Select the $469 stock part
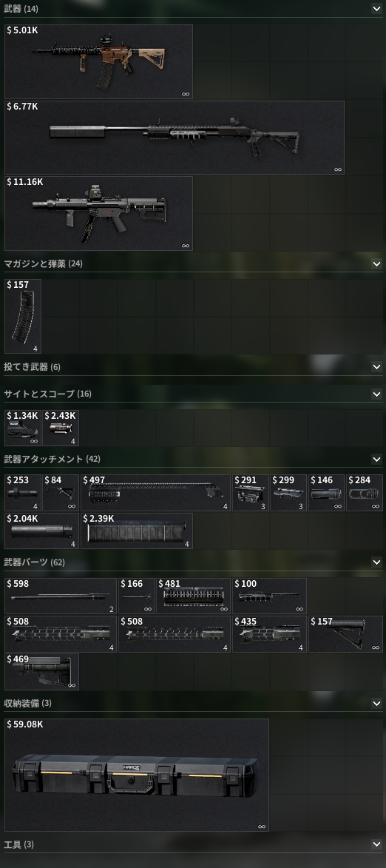 (x=41, y=671)
